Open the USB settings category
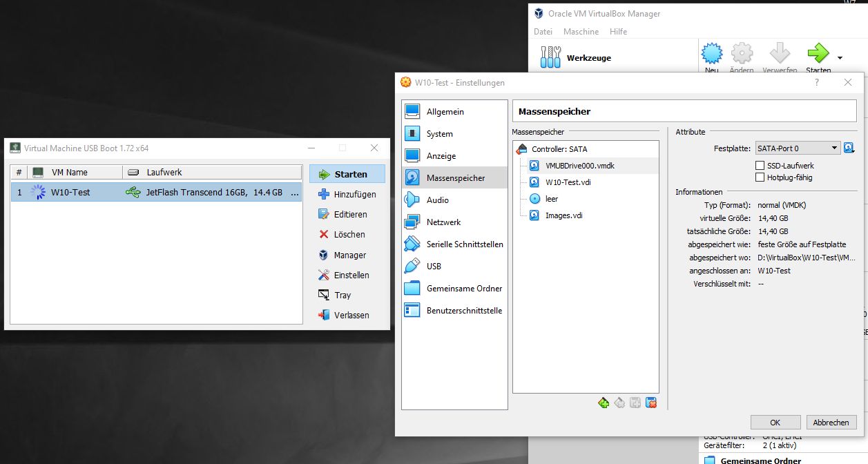Image resolution: width=868 pixels, height=464 pixels. 454,266
